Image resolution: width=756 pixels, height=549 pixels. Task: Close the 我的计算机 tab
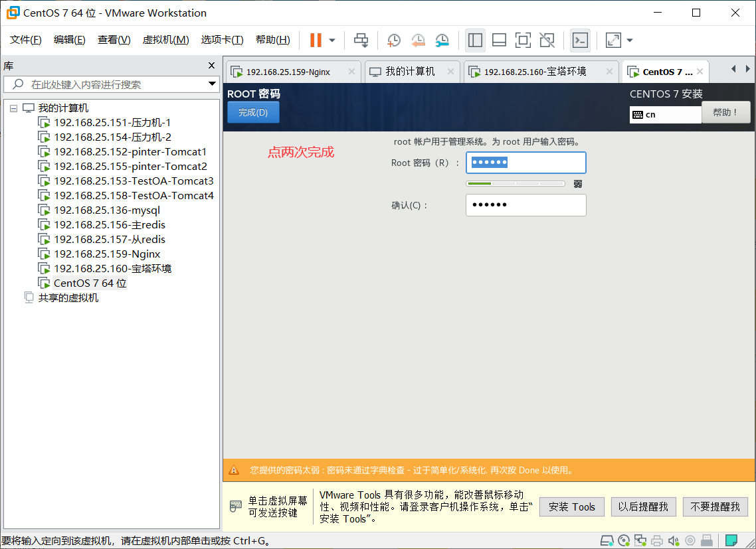(450, 71)
